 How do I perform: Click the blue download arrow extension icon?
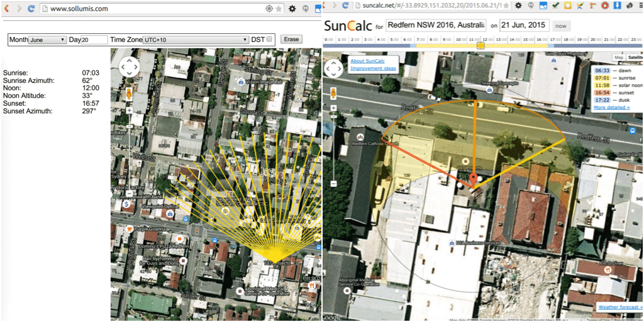point(617,5)
